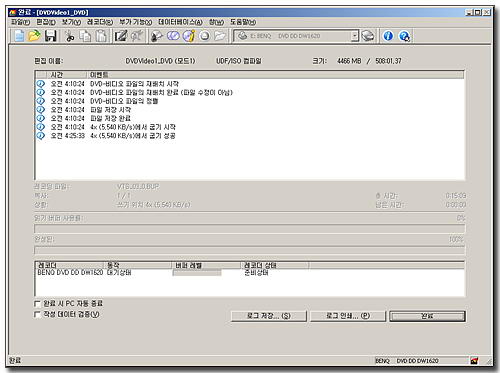The width and height of the screenshot is (500, 373).
Task: Click the Copy Disc toolbar icon
Action: [x=173, y=36]
